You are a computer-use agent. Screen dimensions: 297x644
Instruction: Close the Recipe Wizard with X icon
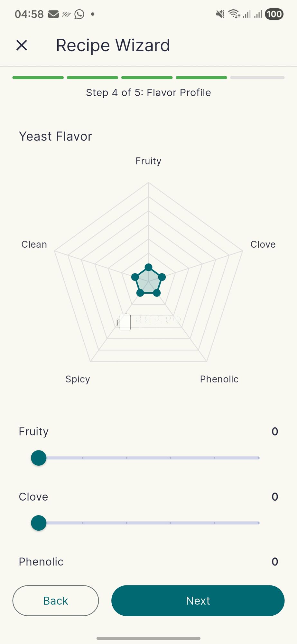point(22,45)
